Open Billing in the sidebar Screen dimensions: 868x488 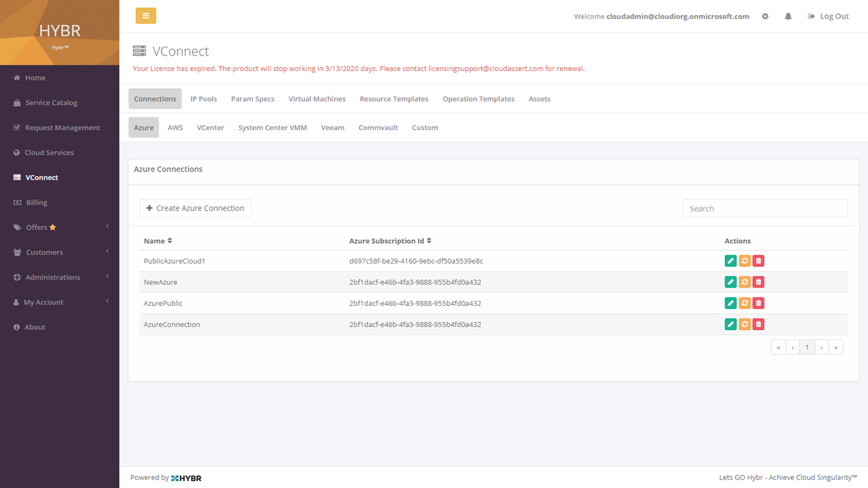60,203
